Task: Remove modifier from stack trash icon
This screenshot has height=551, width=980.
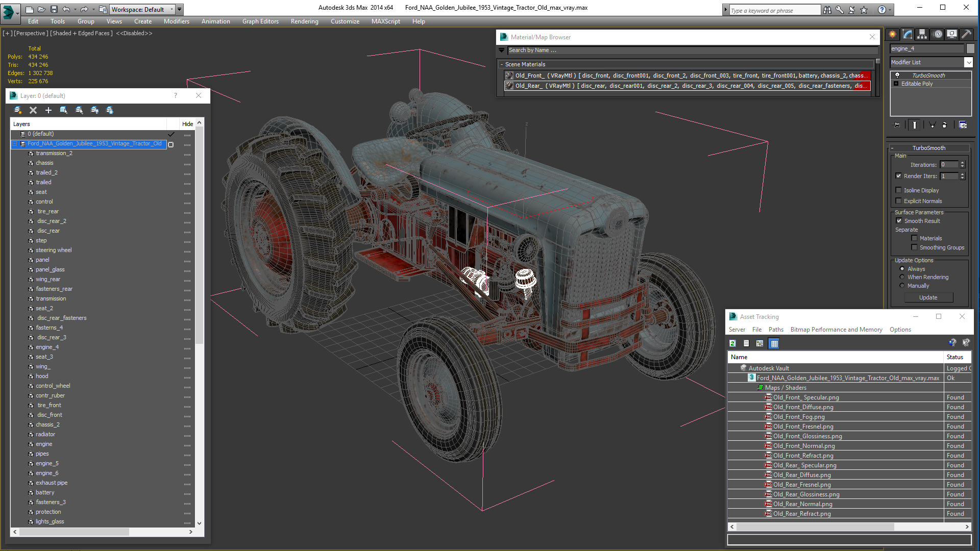Action: pyautogui.click(x=945, y=125)
